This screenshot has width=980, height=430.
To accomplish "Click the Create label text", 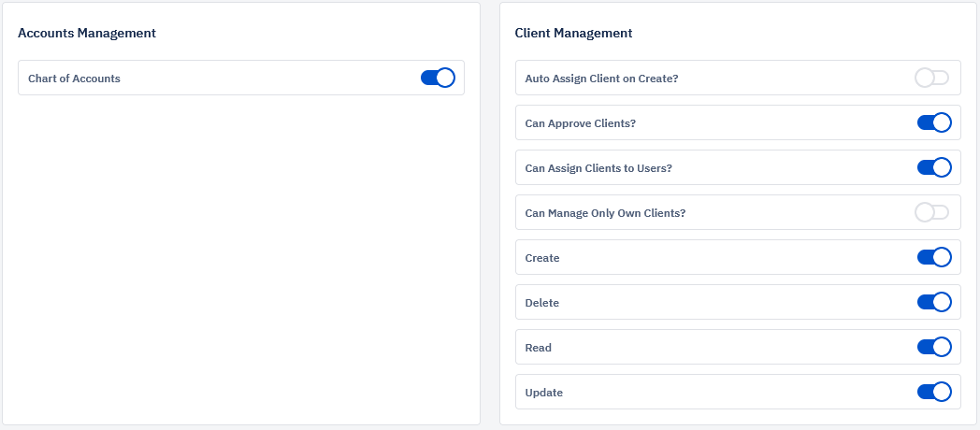I will (x=542, y=258).
